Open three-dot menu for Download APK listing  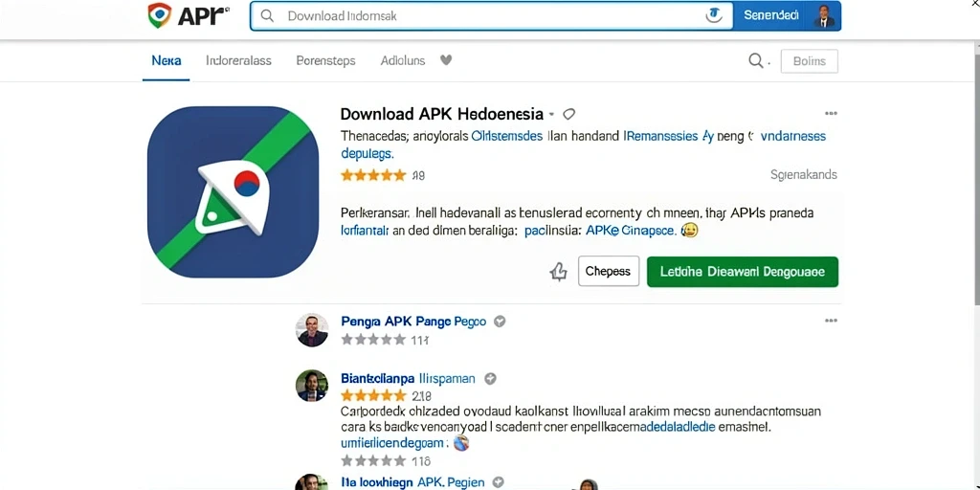tap(831, 114)
